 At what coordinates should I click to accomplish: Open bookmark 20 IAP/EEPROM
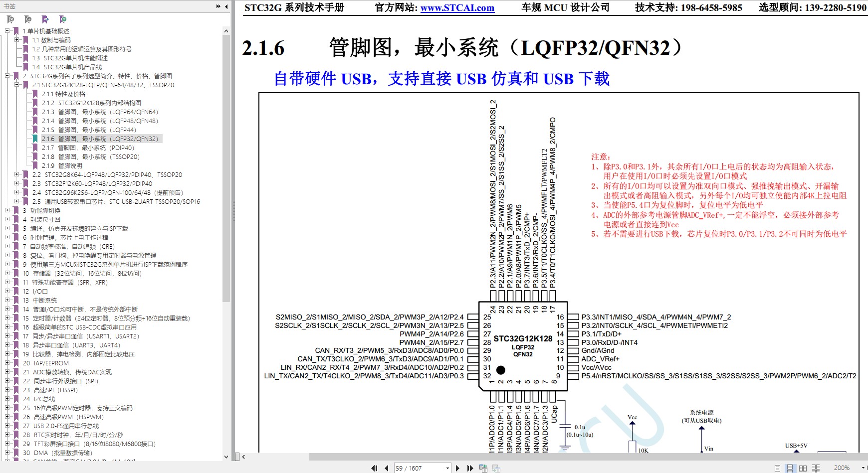tap(46, 363)
